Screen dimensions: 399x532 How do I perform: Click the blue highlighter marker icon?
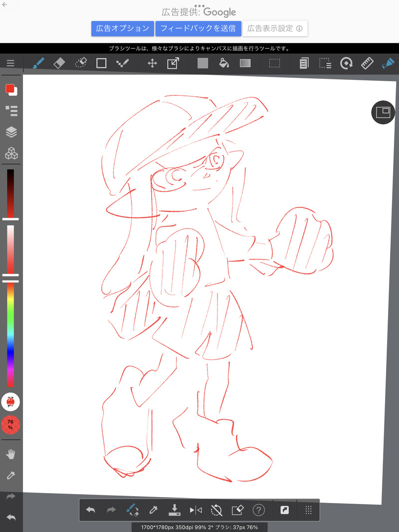click(388, 63)
